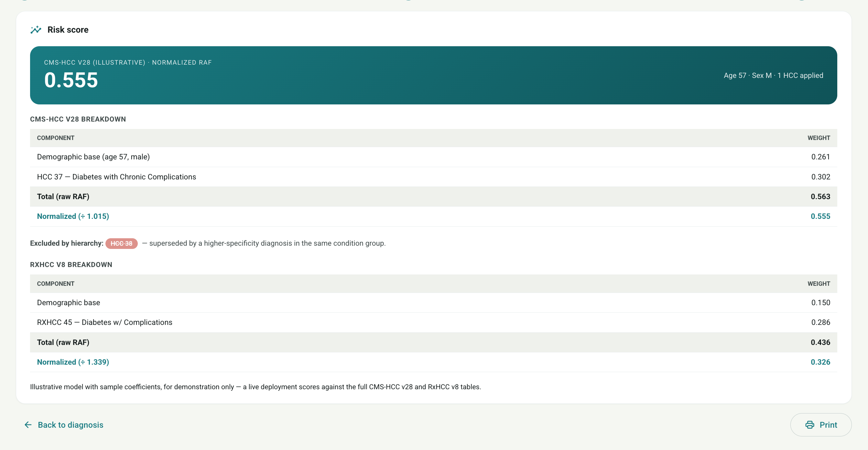Click the 0.436 raw RAF total
The width and height of the screenshot is (868, 450).
[820, 342]
